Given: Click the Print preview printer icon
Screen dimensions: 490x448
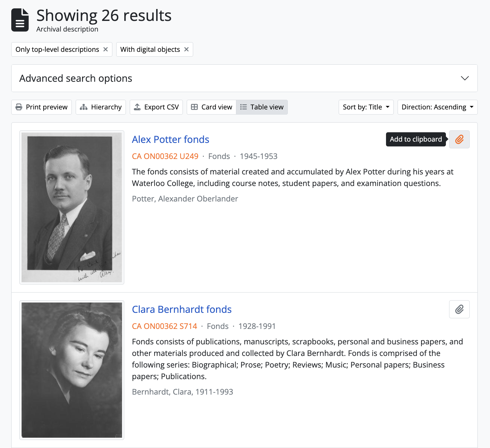Looking at the screenshot, I should coord(19,107).
